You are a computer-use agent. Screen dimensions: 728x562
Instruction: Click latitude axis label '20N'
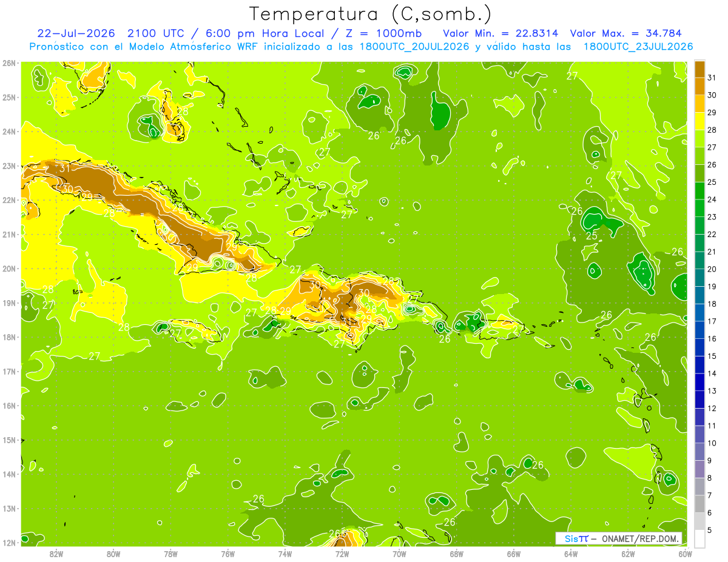click(x=9, y=269)
